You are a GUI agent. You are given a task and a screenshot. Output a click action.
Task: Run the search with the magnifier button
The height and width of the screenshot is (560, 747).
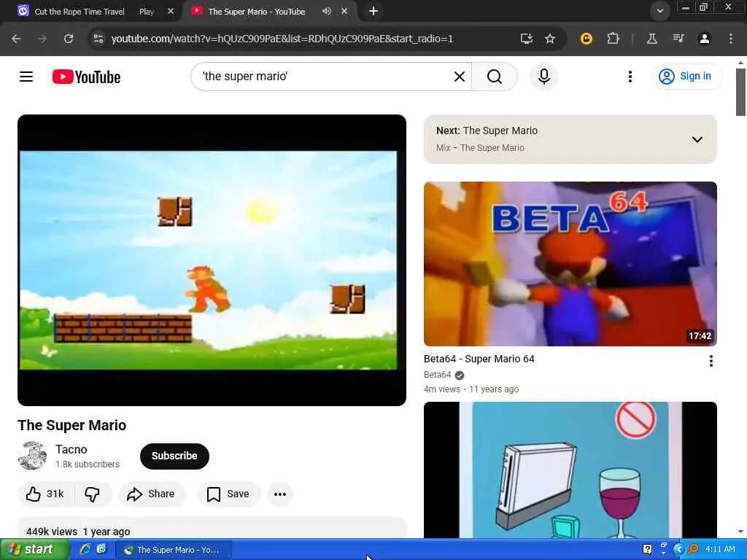pyautogui.click(x=495, y=76)
